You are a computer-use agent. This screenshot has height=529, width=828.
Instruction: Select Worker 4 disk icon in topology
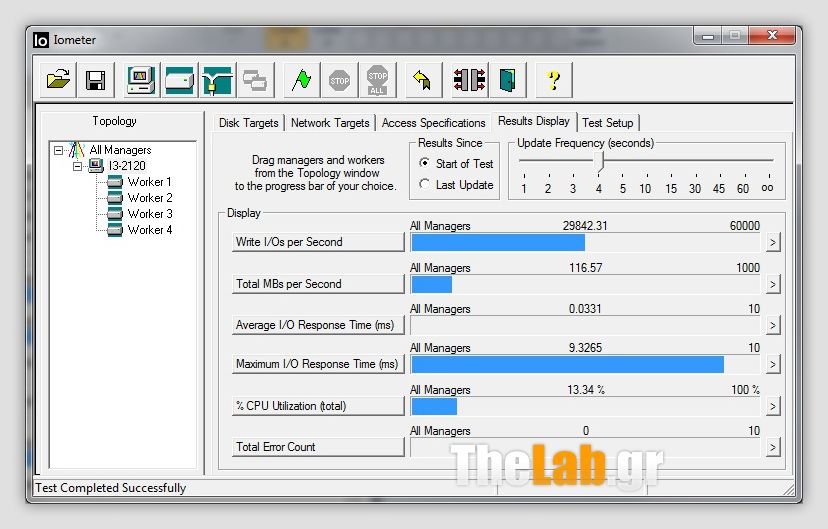coord(115,230)
